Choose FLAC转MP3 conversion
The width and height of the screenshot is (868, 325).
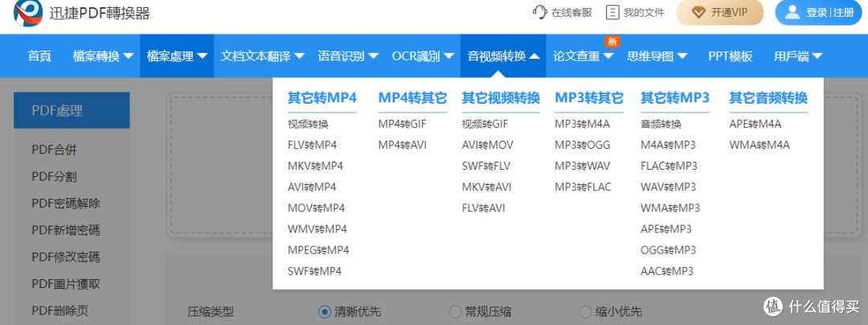coord(669,166)
